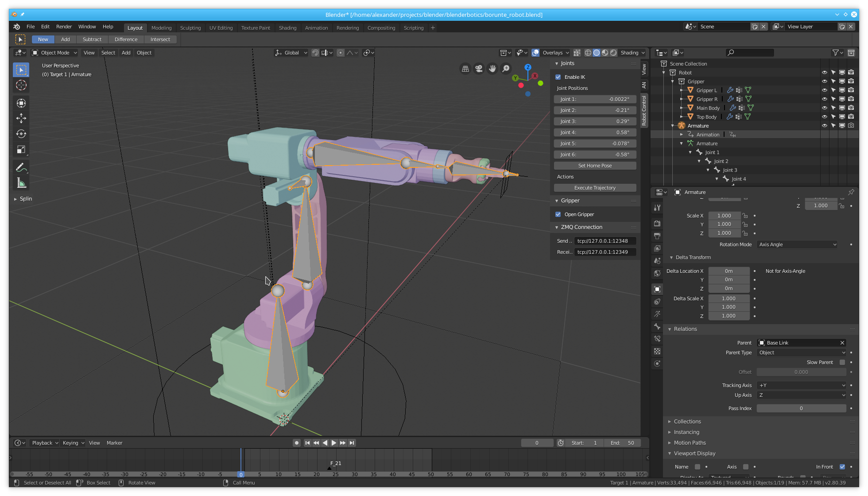Viewport: 868px width, 496px height.
Task: Click the play animation button
Action: 334,443
